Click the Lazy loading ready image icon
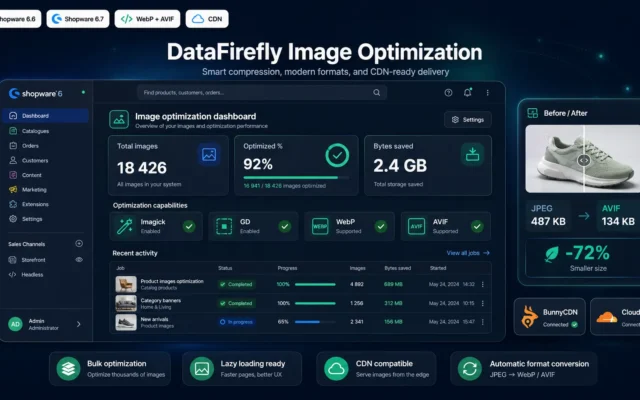 coord(202,369)
